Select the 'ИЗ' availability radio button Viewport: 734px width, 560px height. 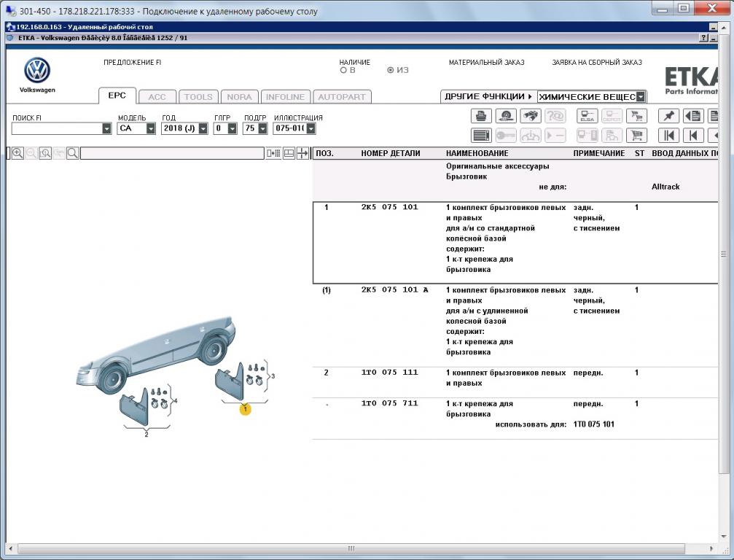(x=390, y=70)
